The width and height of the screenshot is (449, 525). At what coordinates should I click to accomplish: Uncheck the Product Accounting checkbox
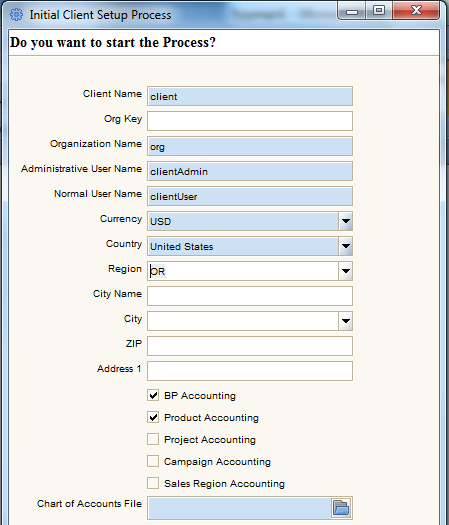pos(153,418)
